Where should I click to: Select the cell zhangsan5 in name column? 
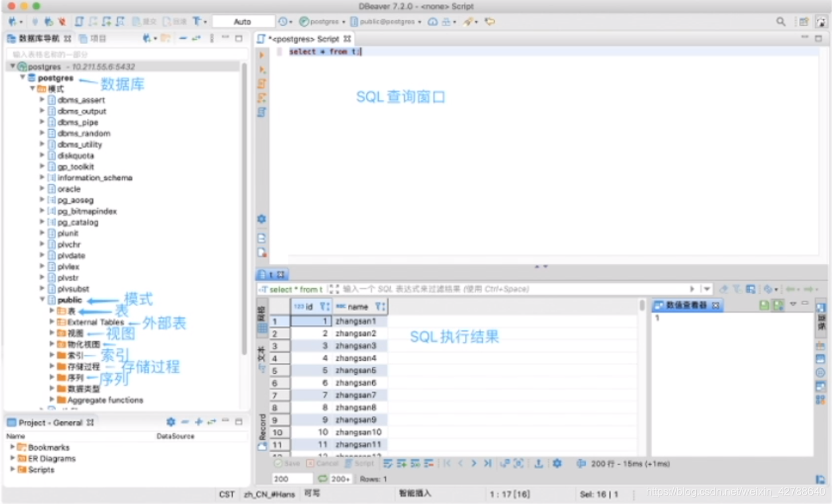point(359,370)
